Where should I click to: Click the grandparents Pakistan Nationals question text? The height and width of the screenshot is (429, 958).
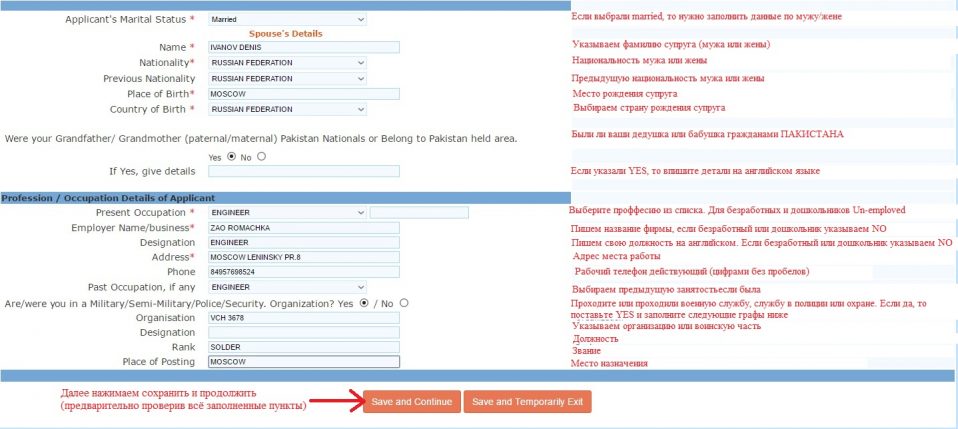coord(261,139)
